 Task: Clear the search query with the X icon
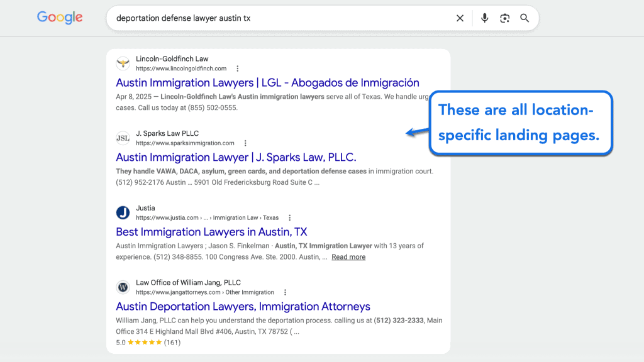coord(460,18)
